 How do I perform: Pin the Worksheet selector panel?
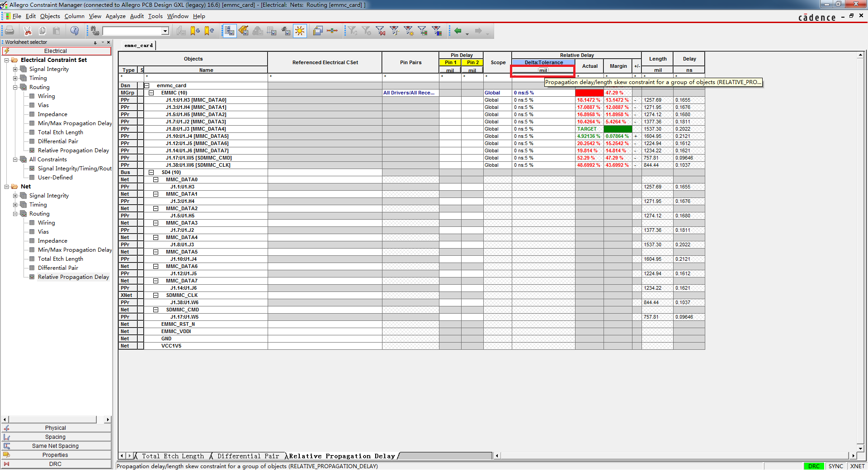95,42
